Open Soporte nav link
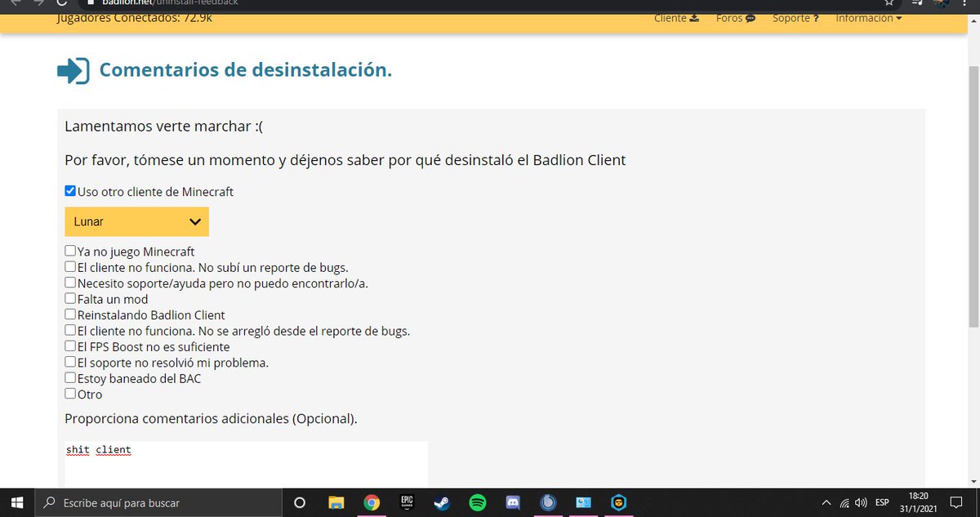980x517 pixels. tap(795, 18)
